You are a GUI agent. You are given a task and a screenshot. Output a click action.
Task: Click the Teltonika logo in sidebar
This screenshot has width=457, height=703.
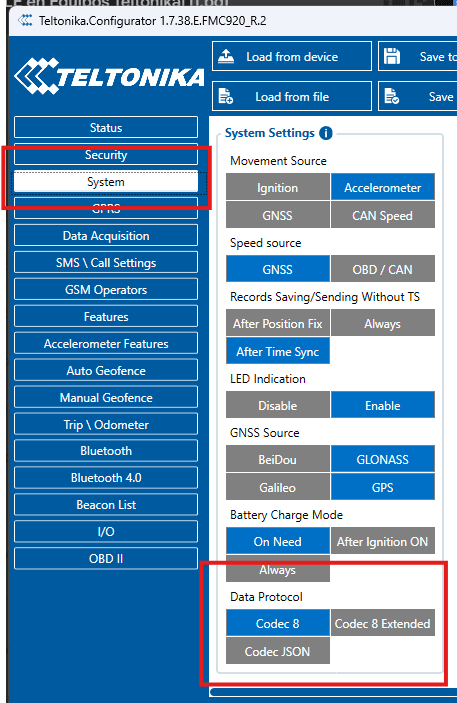[x=109, y=76]
